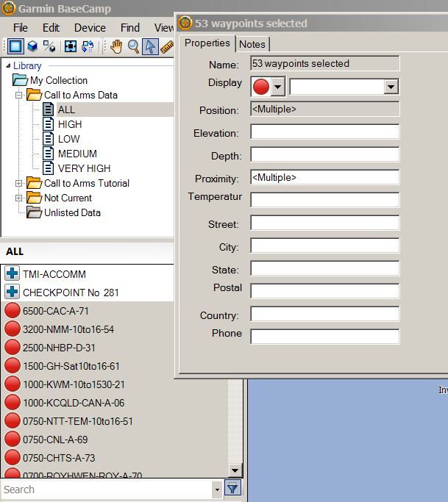Select the Unlisted Data folder
This screenshot has height=502, width=448.
[72, 212]
